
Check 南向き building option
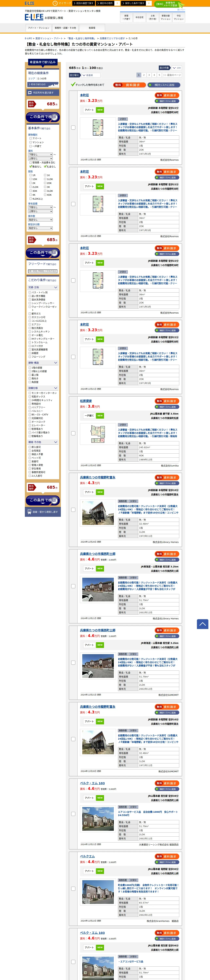30,379
